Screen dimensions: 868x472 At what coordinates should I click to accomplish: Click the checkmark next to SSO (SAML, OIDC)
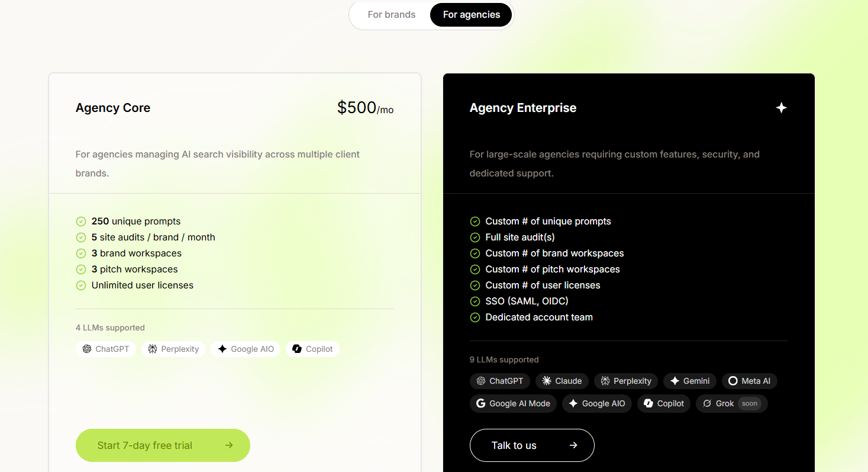tap(475, 301)
